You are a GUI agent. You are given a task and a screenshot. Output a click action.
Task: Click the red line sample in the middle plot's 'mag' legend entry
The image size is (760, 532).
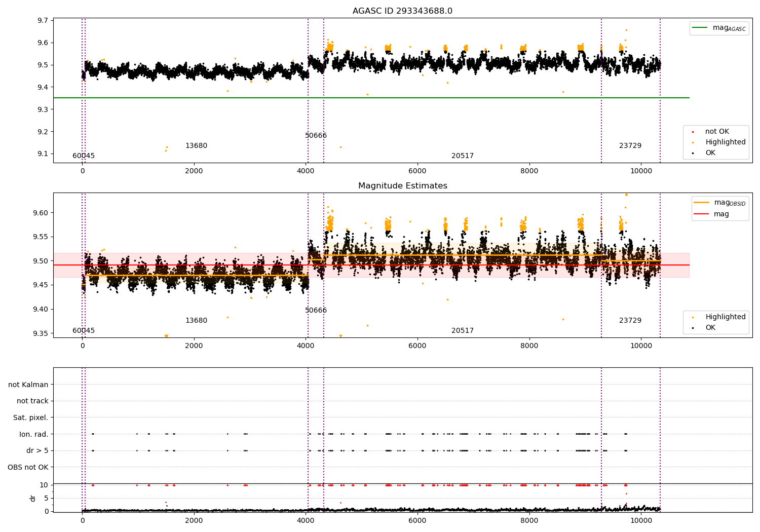click(x=702, y=214)
